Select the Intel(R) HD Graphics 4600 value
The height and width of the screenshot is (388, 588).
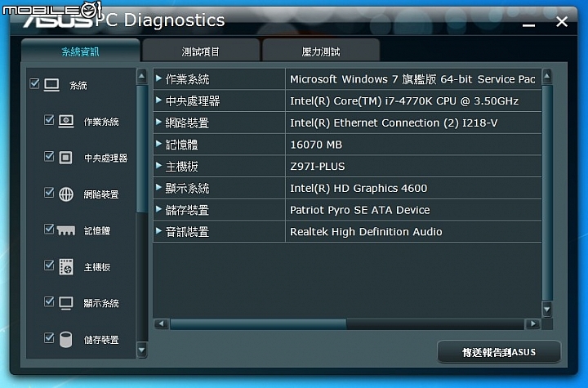[x=413, y=188]
